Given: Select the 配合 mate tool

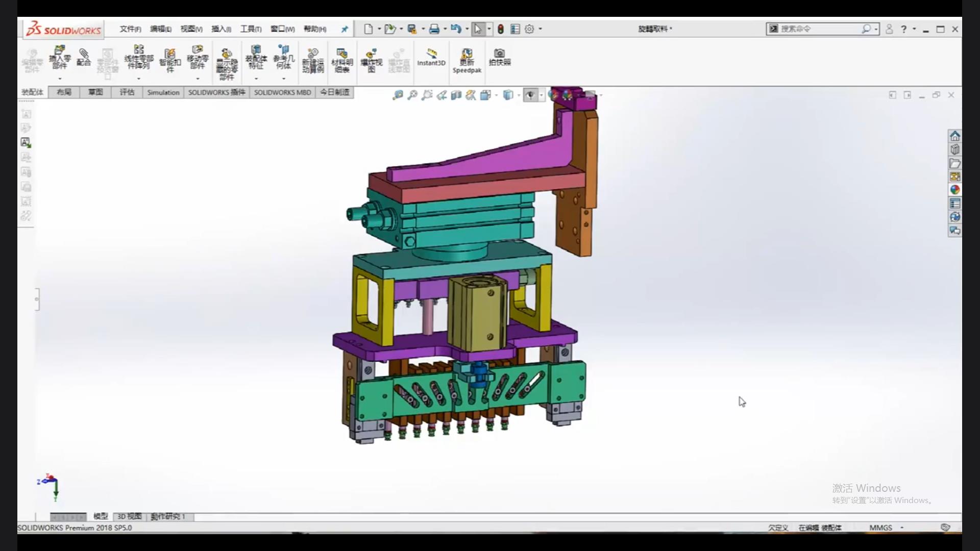Looking at the screenshot, I should tap(84, 57).
